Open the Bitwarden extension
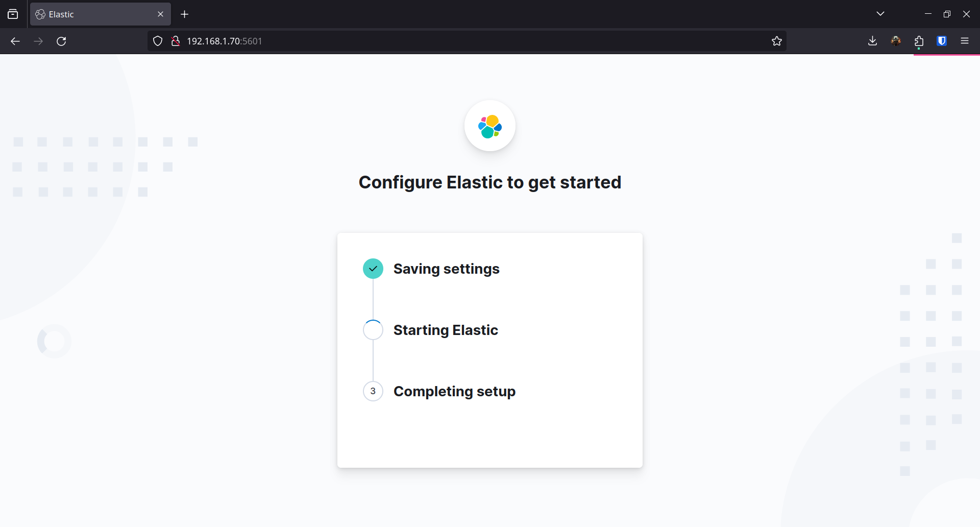 coord(942,41)
